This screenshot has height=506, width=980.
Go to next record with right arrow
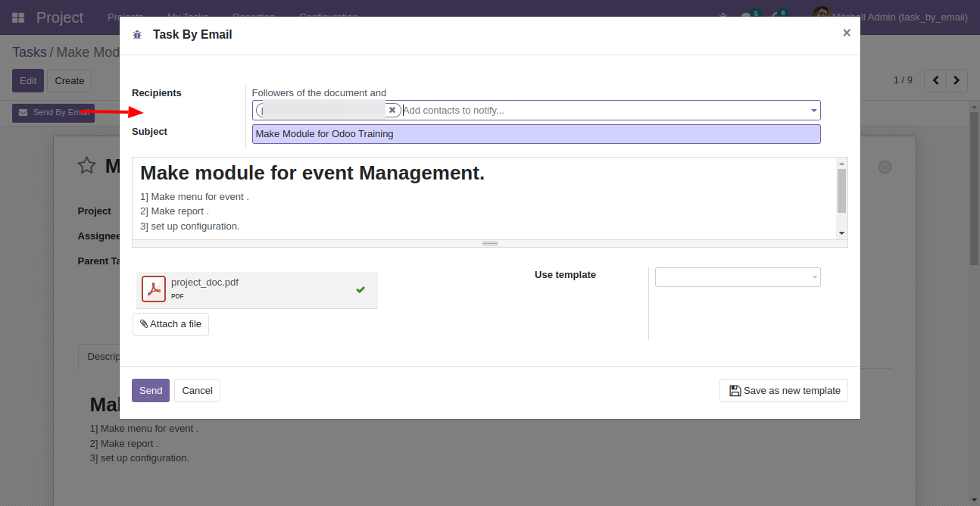(x=957, y=80)
